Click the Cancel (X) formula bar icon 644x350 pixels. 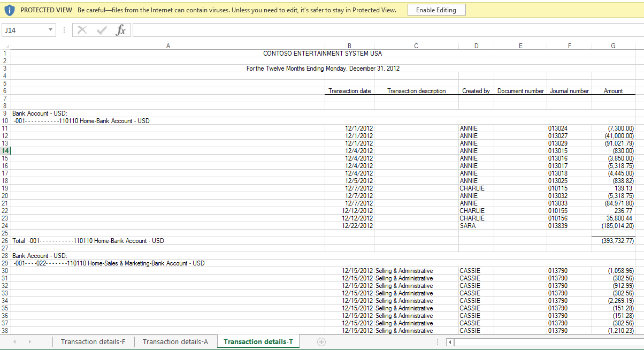pos(82,31)
